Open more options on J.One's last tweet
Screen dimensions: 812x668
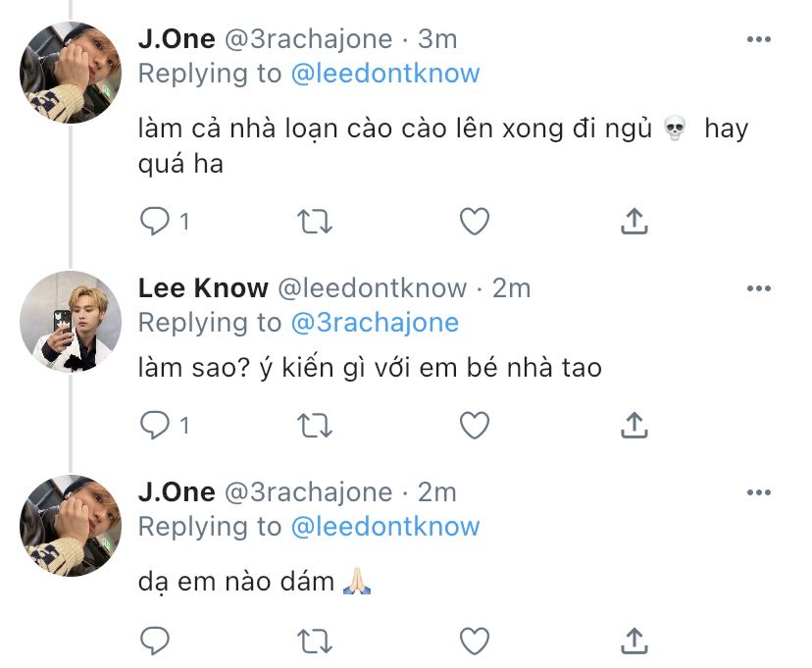click(759, 491)
